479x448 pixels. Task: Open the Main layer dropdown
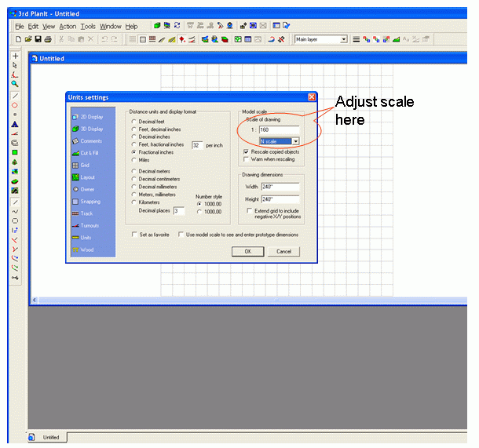344,39
